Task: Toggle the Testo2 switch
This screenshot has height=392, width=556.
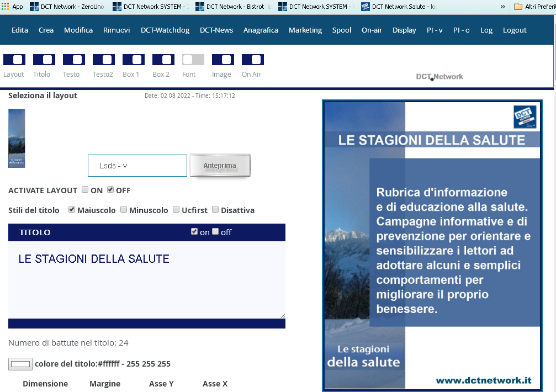Action: (x=104, y=60)
